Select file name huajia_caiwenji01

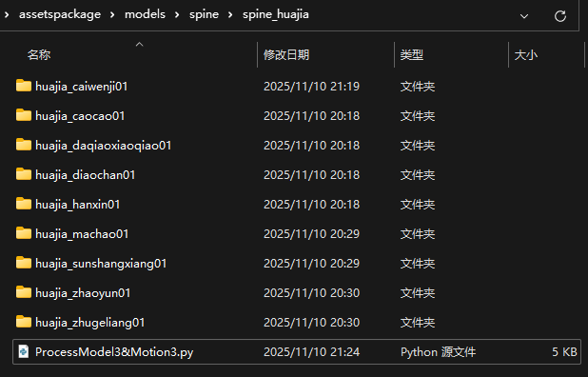[x=82, y=87]
